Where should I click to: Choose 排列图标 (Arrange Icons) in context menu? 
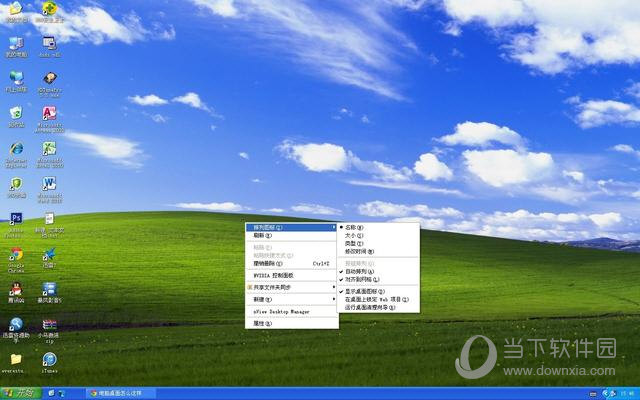291,227
